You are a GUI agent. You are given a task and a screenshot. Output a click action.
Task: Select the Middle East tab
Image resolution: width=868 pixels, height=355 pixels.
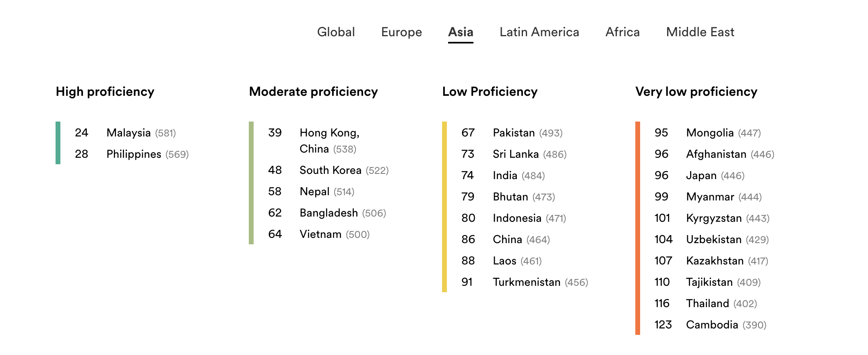point(700,32)
